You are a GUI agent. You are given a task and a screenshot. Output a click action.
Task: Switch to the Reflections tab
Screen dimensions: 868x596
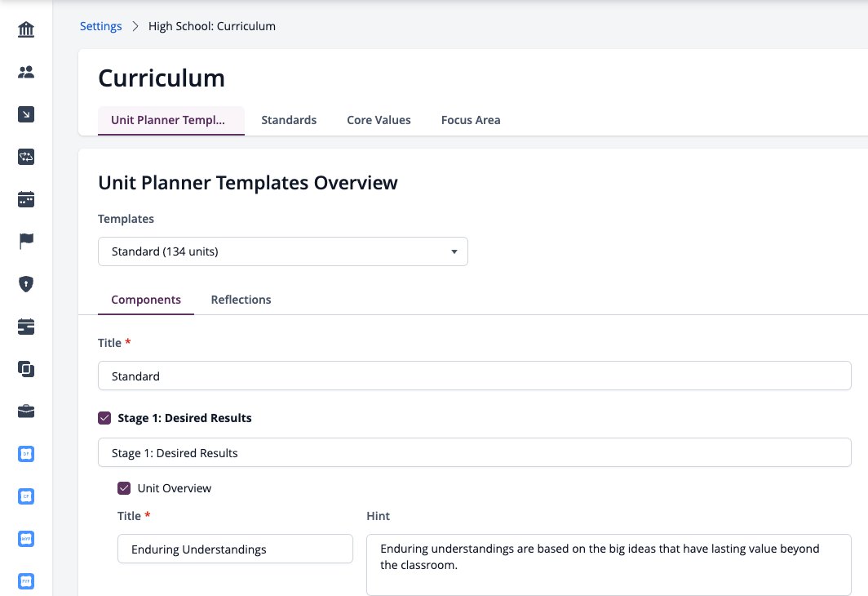[x=241, y=300]
